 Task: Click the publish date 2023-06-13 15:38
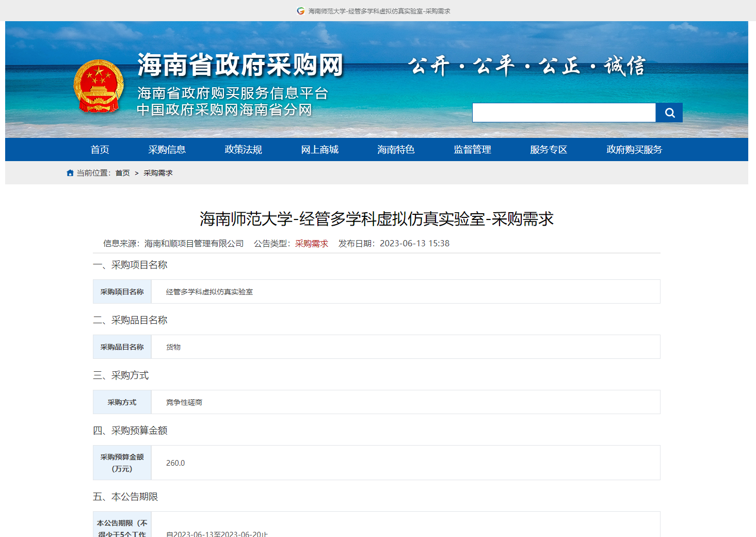[415, 244]
